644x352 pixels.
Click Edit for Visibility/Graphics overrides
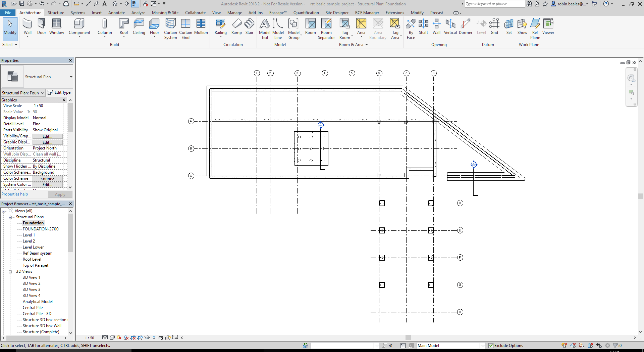(47, 136)
